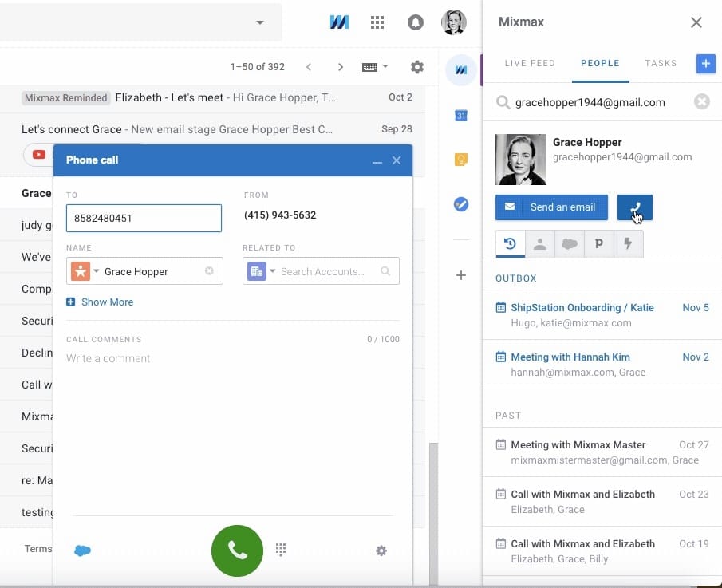Open the dial pad keypad icon
This screenshot has height=588, width=722.
click(281, 550)
